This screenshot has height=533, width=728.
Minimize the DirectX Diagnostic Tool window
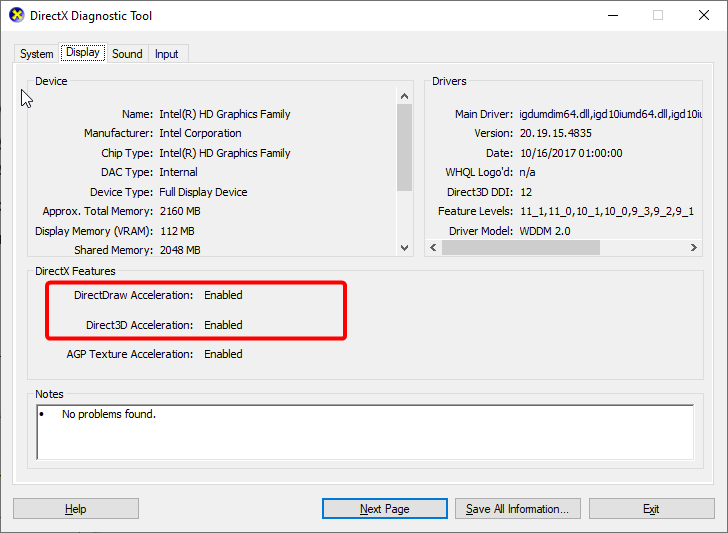(613, 15)
